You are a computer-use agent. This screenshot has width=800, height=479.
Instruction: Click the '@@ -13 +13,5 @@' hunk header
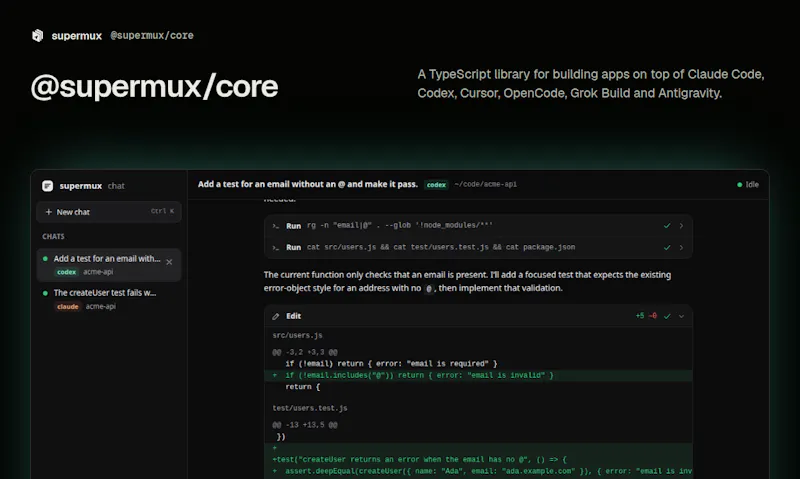(305, 425)
